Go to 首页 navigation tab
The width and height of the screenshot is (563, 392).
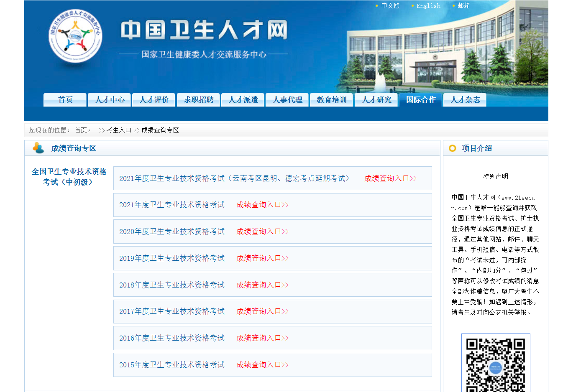coord(65,99)
